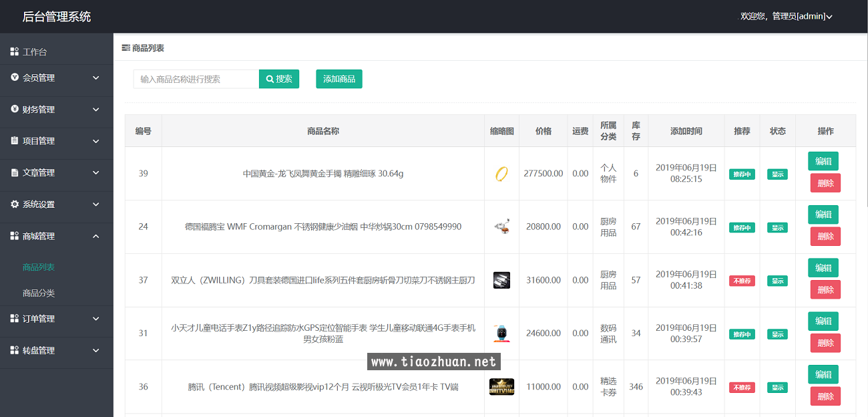Click the gold bracelet product thumbnail
Image resolution: width=868 pixels, height=417 pixels.
pos(501,174)
